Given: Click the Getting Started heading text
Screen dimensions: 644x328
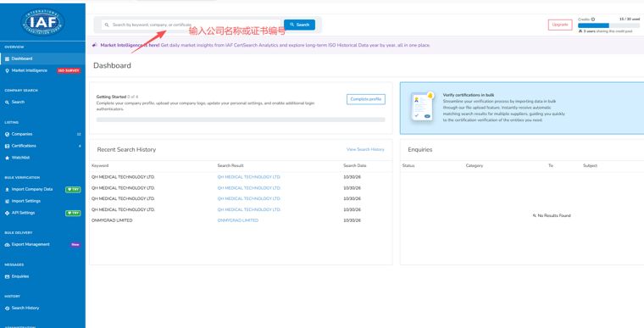Looking at the screenshot, I should (x=111, y=97).
